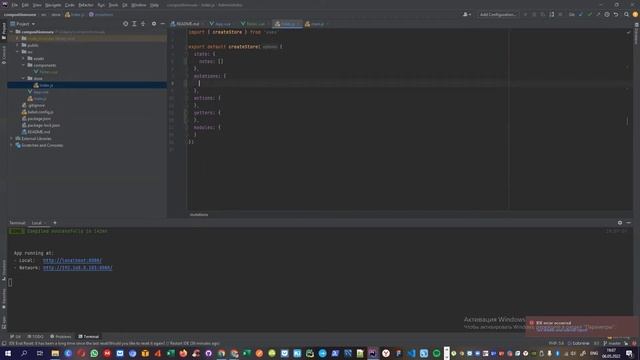Open the Windows notification center

point(629,353)
